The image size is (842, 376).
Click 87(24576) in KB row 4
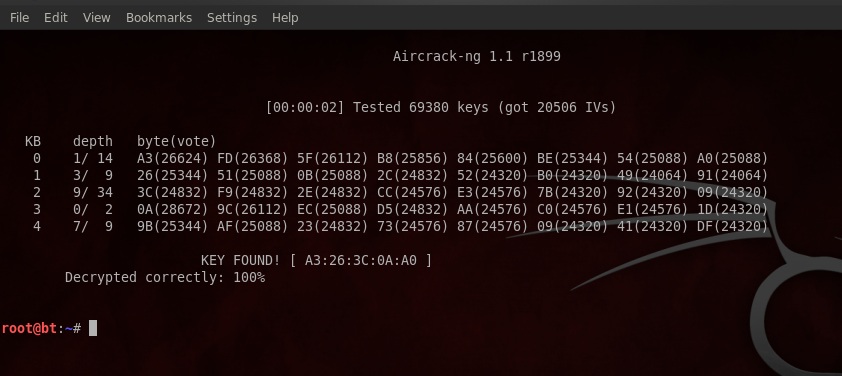tap(493, 227)
